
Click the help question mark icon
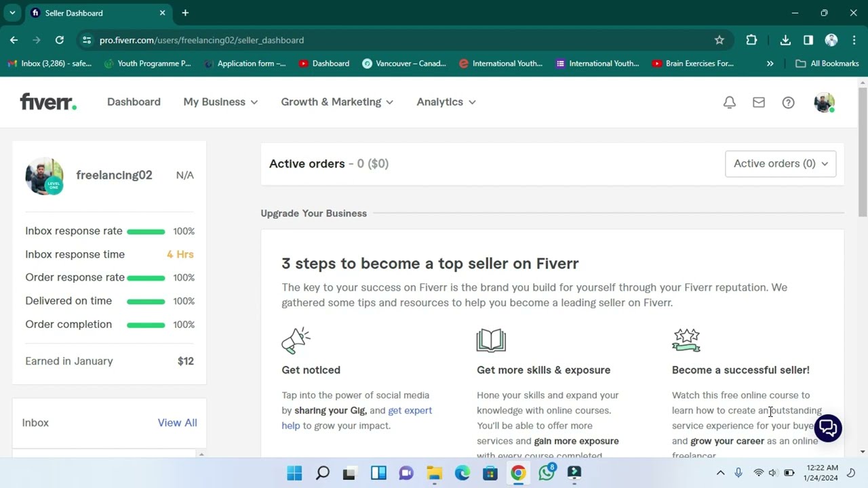coord(788,102)
